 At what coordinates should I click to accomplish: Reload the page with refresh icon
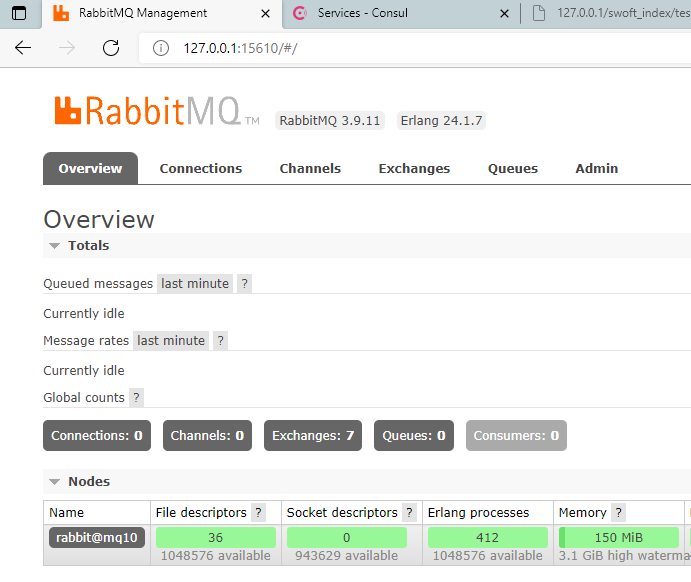click(111, 48)
